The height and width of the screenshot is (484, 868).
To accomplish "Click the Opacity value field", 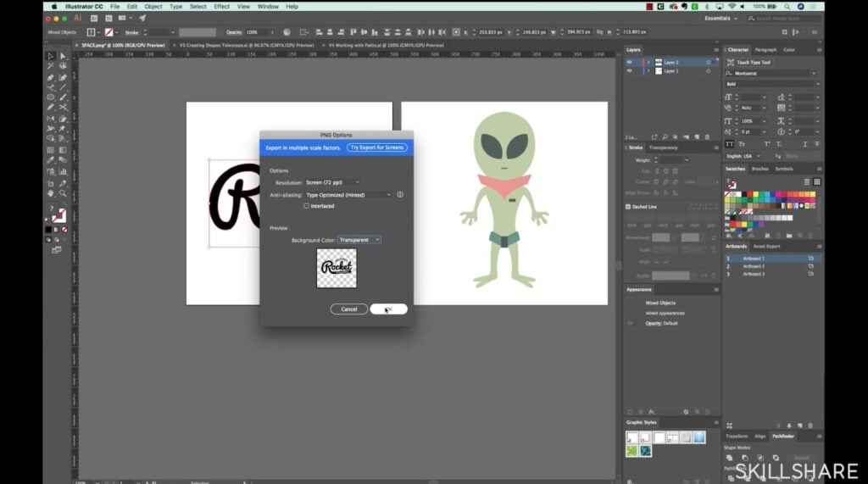I will pyautogui.click(x=257, y=32).
